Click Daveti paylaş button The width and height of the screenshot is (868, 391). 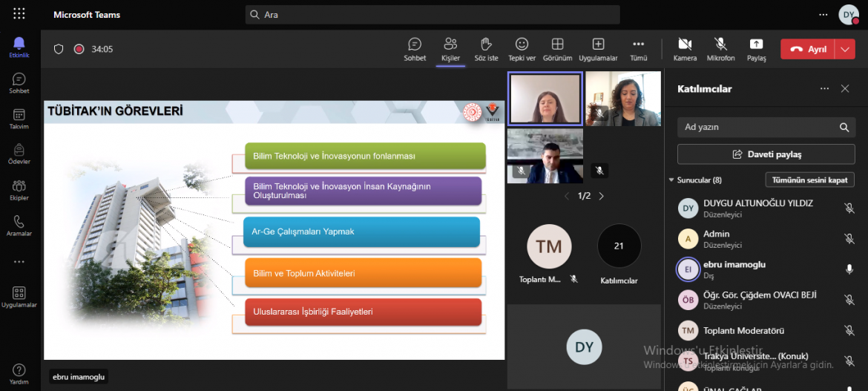(766, 154)
